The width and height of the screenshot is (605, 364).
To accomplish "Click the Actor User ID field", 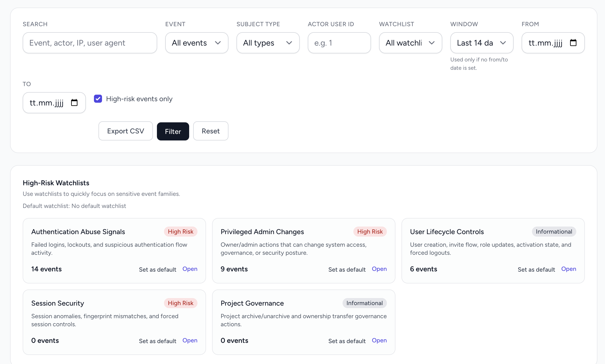I will coord(339,43).
